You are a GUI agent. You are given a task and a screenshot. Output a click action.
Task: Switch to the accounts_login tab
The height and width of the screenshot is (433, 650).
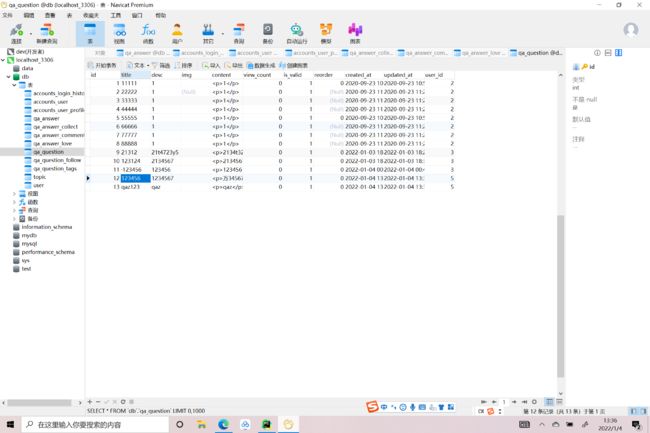(x=198, y=53)
